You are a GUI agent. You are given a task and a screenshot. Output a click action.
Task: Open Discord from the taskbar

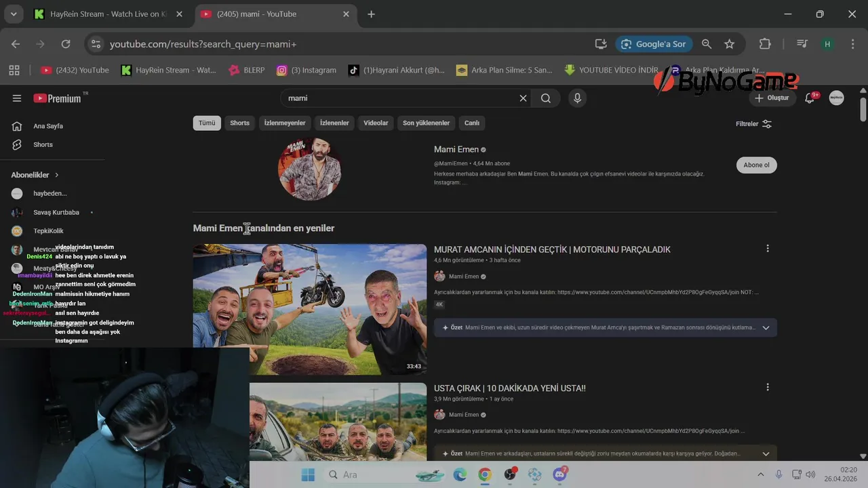[x=560, y=474]
